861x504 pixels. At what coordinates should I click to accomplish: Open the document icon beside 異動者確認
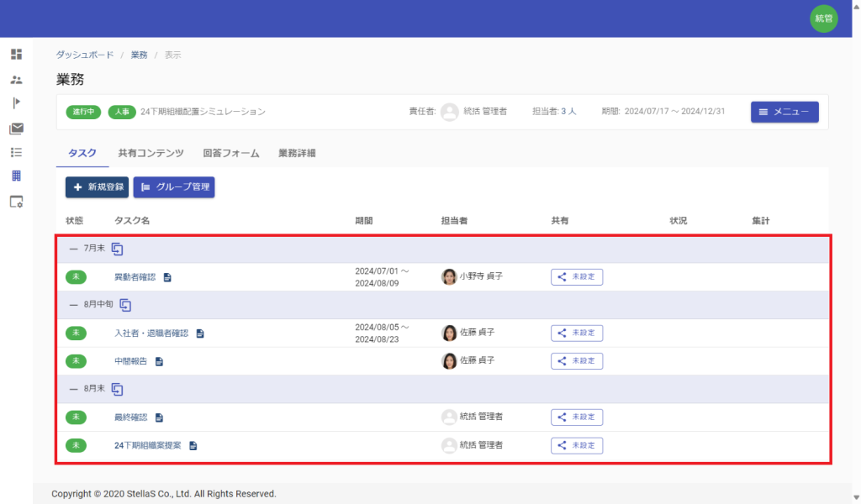(x=167, y=277)
